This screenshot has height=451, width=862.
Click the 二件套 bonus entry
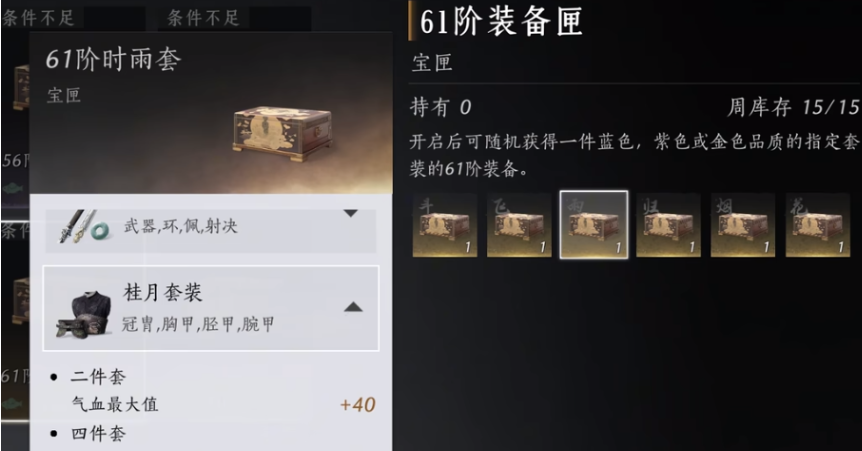click(x=98, y=377)
